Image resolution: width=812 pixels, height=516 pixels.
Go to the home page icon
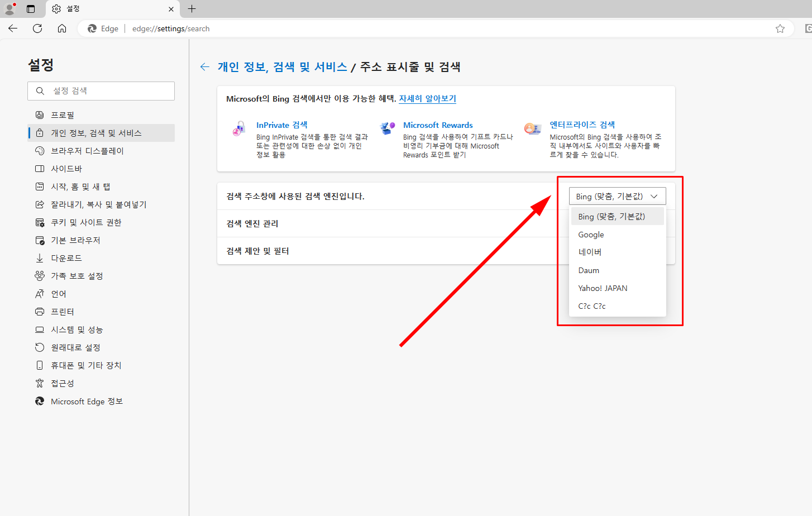[62, 28]
